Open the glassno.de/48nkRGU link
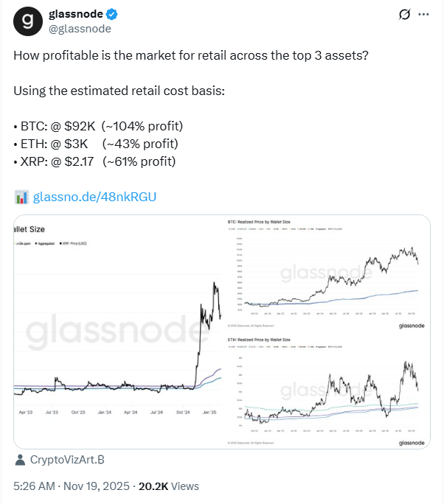The height and width of the screenshot is (504, 444). coord(95,197)
